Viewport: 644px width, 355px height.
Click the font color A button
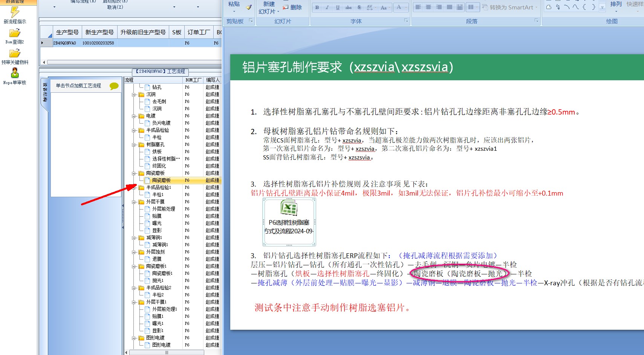click(x=399, y=7)
